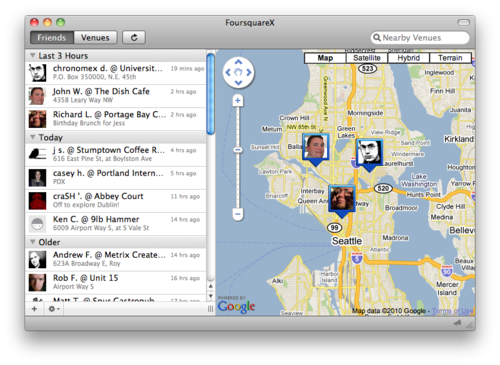Collapse the Older section
Image resolution: width=500 pixels, height=365 pixels.
click(x=32, y=242)
